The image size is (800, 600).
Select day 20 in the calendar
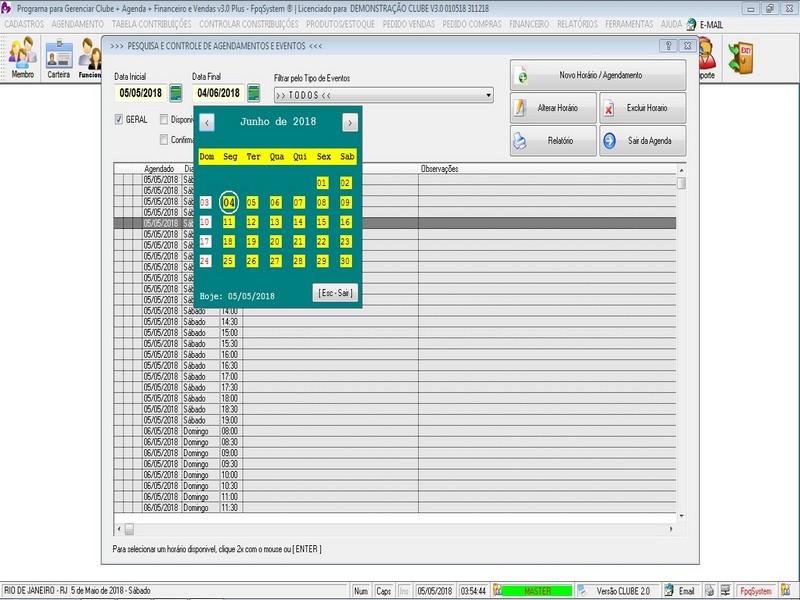click(x=275, y=241)
